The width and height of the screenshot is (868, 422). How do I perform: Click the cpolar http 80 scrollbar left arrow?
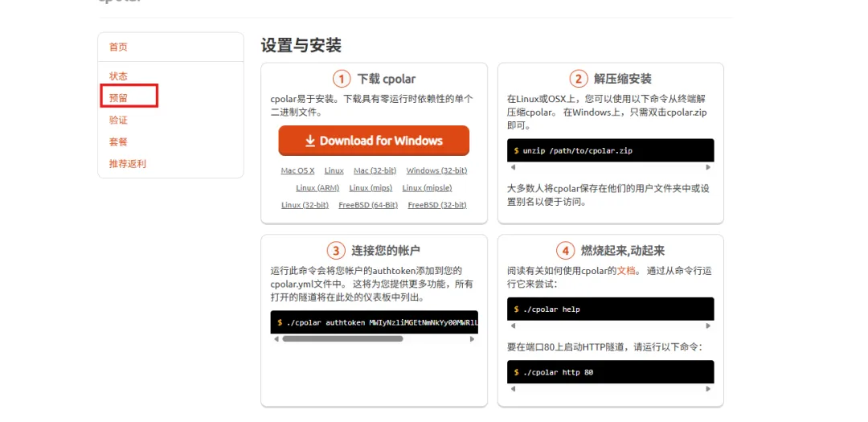tap(513, 389)
